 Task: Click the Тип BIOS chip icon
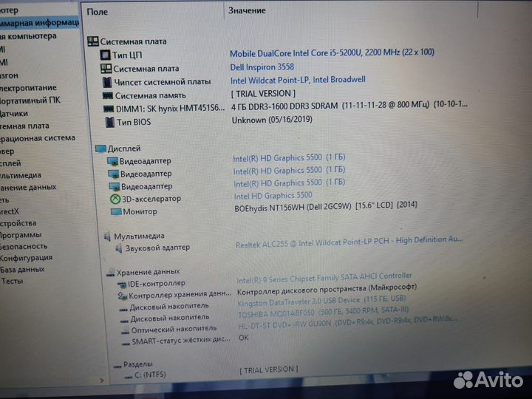(x=109, y=121)
